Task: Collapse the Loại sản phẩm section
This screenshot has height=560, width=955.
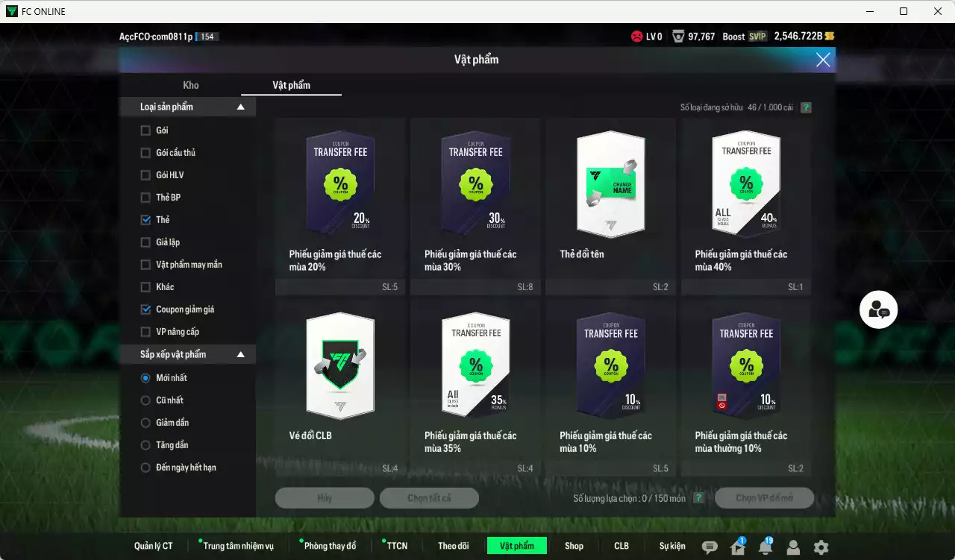Action: coord(240,107)
